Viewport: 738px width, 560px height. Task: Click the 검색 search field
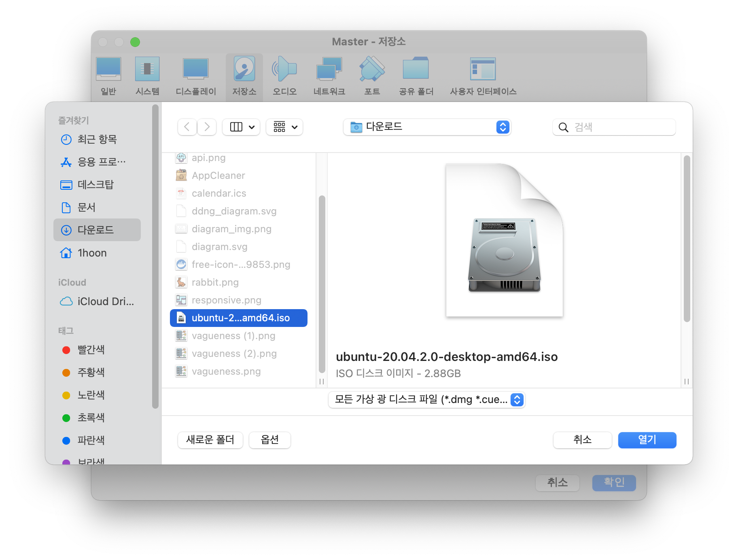click(614, 127)
